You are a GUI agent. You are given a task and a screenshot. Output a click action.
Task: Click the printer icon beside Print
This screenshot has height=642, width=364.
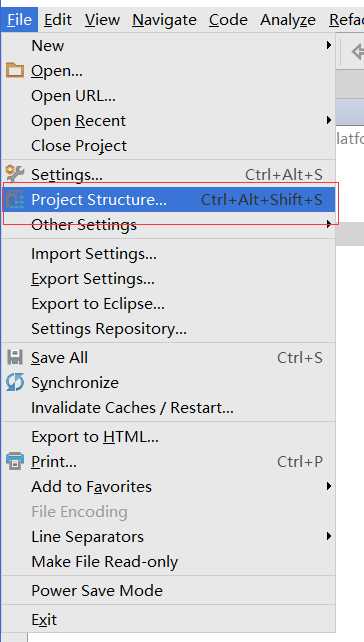coord(15,461)
